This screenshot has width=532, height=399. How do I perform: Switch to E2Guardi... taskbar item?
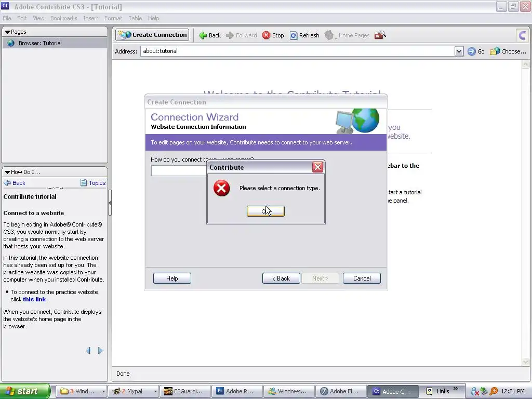pyautogui.click(x=185, y=391)
